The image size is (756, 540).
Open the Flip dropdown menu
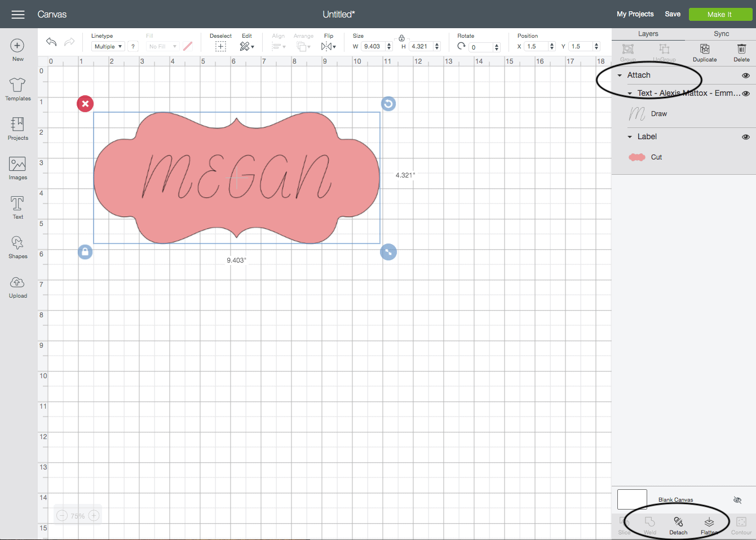pyautogui.click(x=328, y=47)
